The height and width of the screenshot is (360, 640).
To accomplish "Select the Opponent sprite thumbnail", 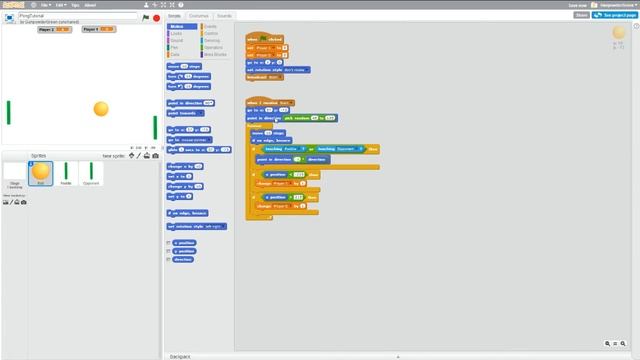I will [91, 173].
